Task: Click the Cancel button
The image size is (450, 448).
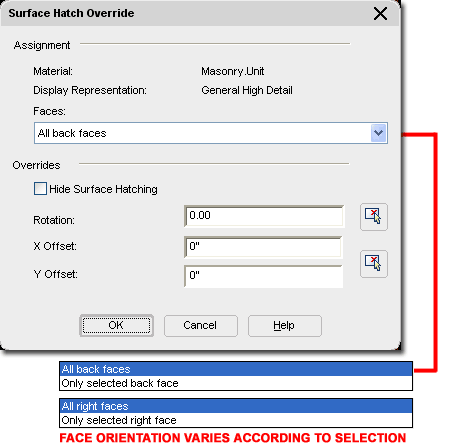Action: coord(201,325)
